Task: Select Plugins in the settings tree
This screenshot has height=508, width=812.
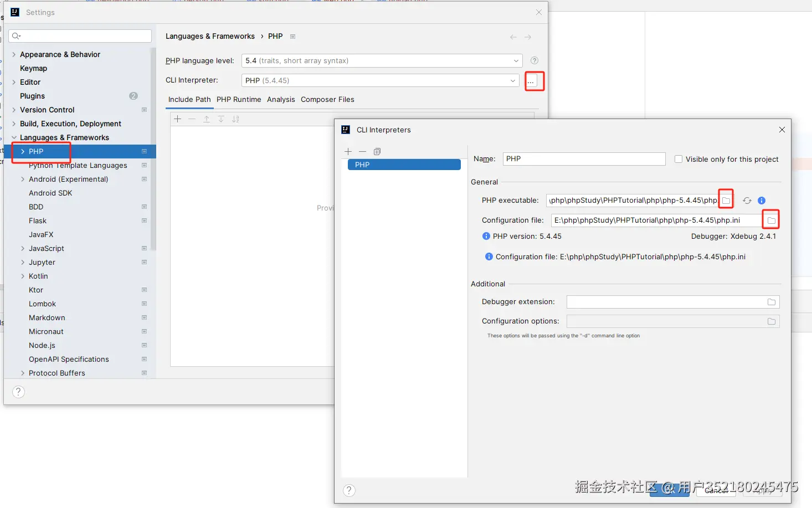Action: tap(32, 96)
